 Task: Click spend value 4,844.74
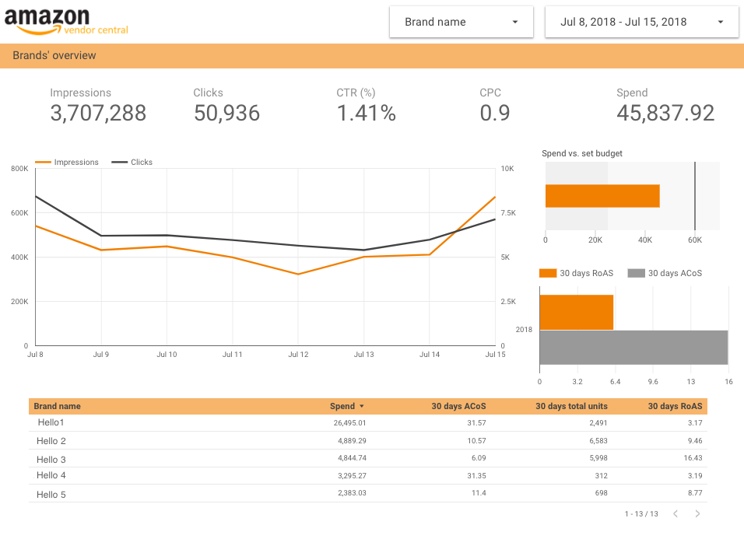tap(352, 458)
